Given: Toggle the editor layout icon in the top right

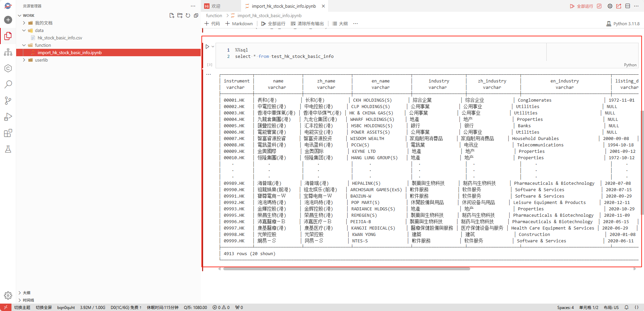Looking at the screenshot, I should [627, 6].
